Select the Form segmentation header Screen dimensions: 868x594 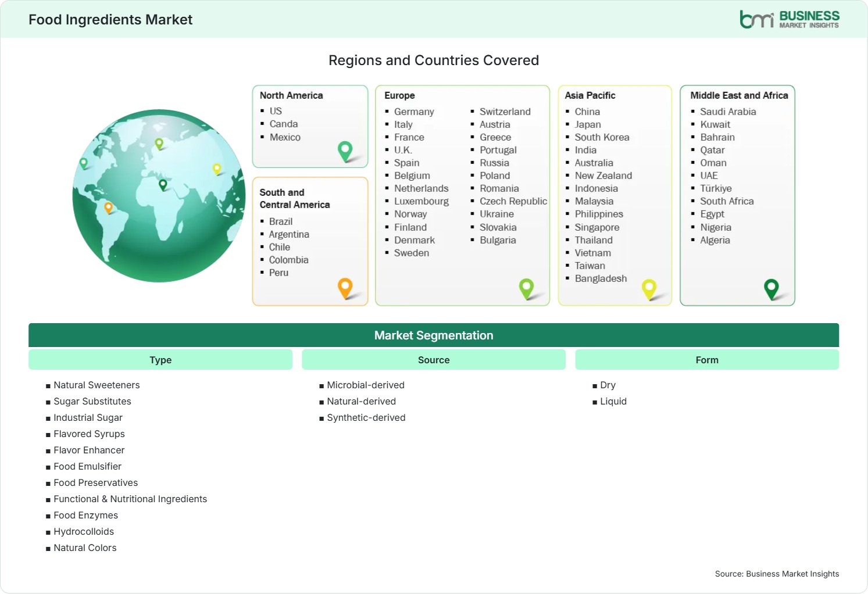(x=707, y=360)
